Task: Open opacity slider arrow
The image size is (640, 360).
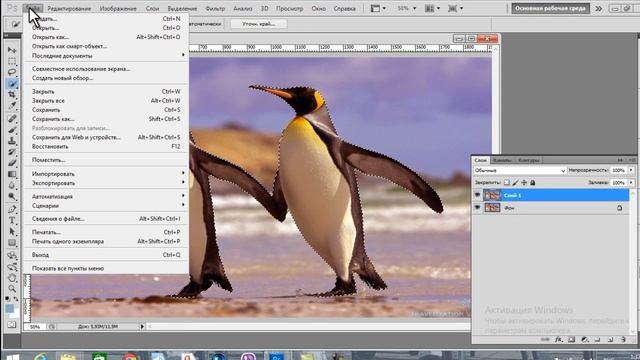Action: 631,170
